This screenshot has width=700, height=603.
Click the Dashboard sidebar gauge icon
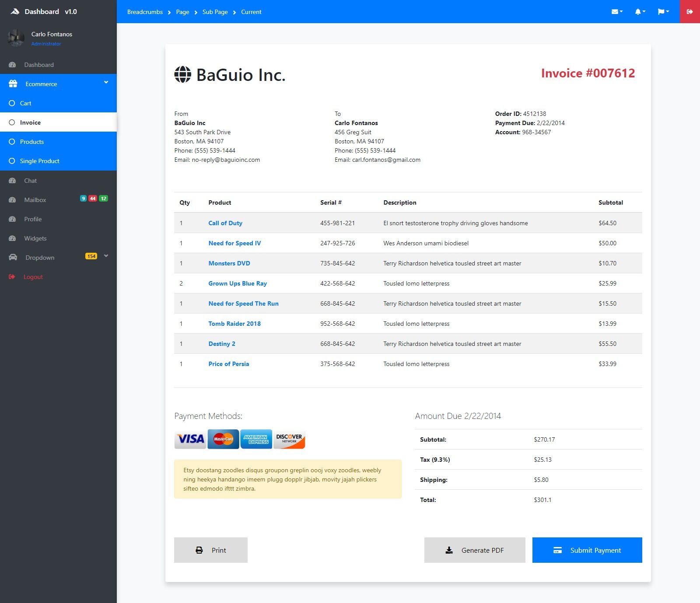click(12, 65)
